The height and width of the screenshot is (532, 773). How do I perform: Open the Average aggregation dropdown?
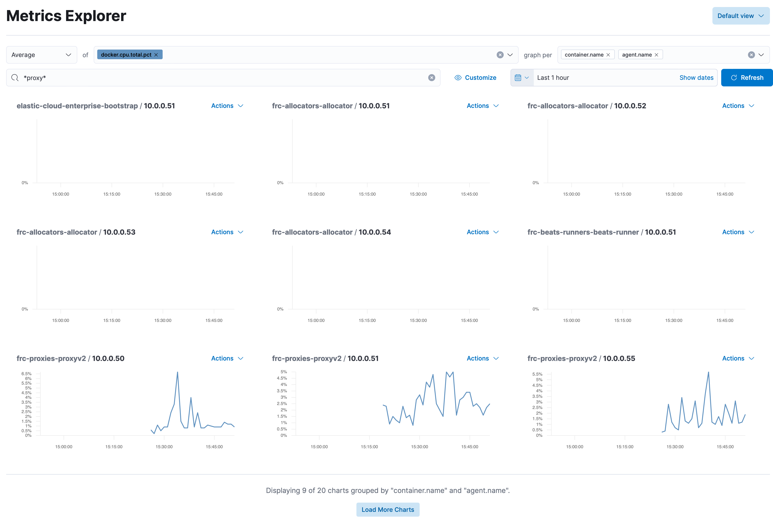pos(41,55)
